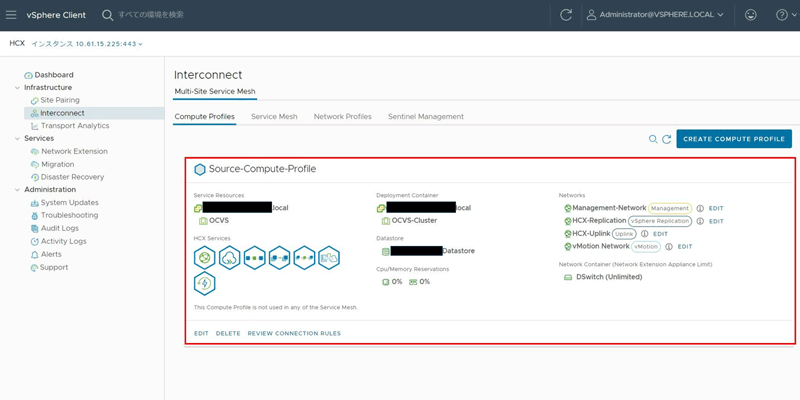Viewport: 800px width, 400px height.
Task: Click the fifth HCX service hexagon icon
Action: [304, 258]
